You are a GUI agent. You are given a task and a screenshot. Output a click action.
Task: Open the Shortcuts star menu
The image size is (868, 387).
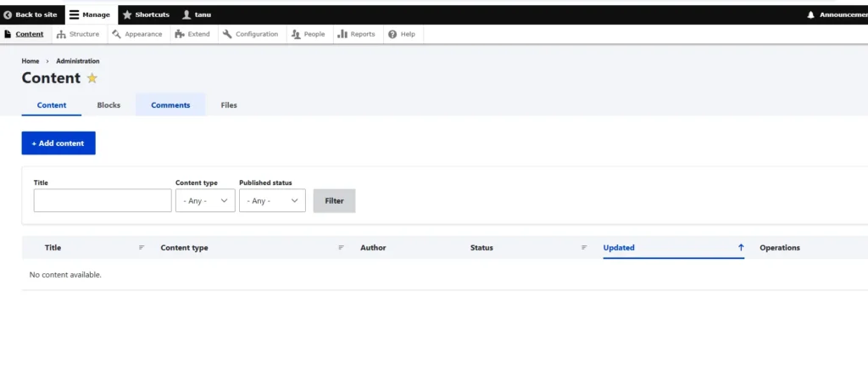click(146, 15)
